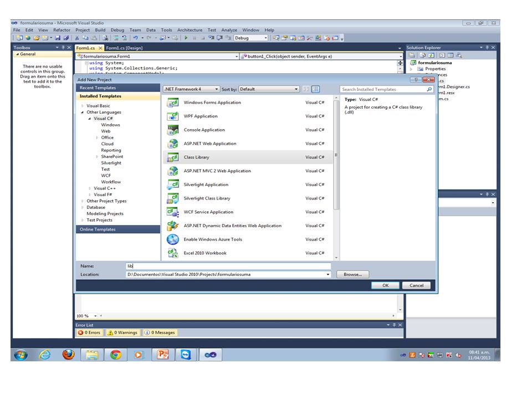This screenshot has width=532, height=399.
Task: Toggle auto-hide pin on Solution Explorer
Action: (x=487, y=48)
